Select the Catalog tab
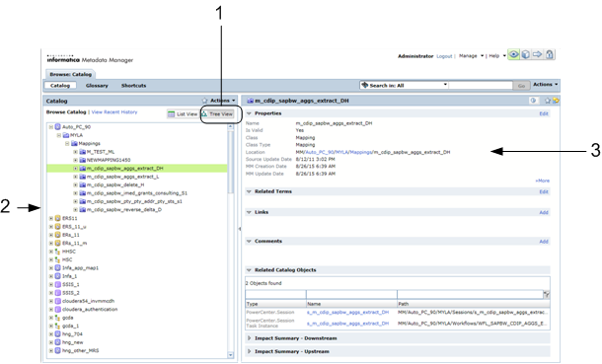The width and height of the screenshot is (602, 364). pyautogui.click(x=60, y=86)
